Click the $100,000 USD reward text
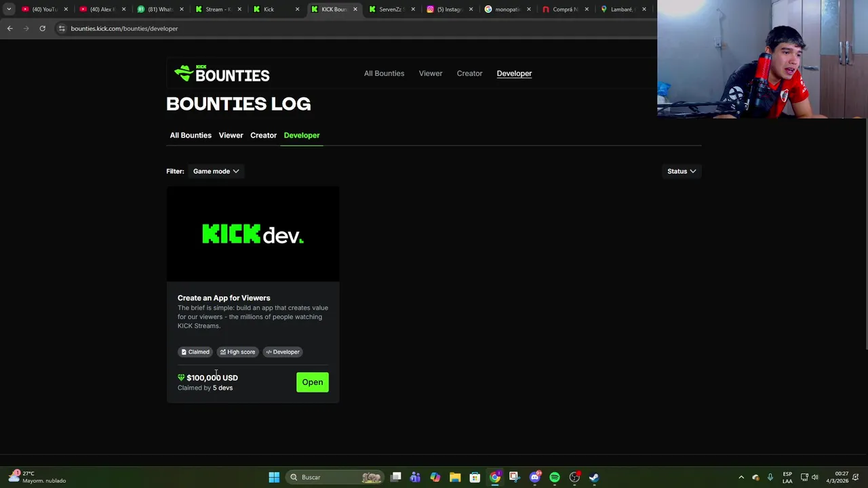The width and height of the screenshot is (868, 488). click(212, 378)
